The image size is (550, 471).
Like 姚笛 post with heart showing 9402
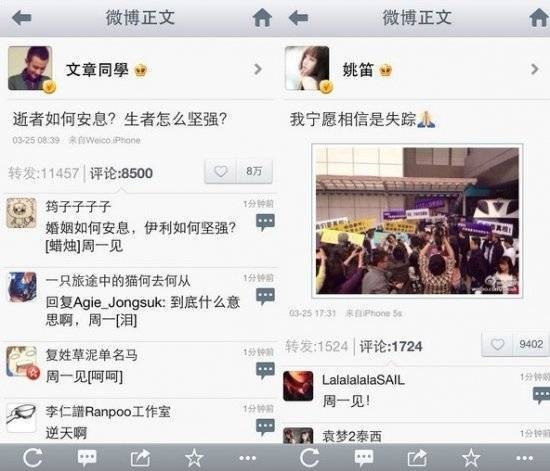(497, 344)
